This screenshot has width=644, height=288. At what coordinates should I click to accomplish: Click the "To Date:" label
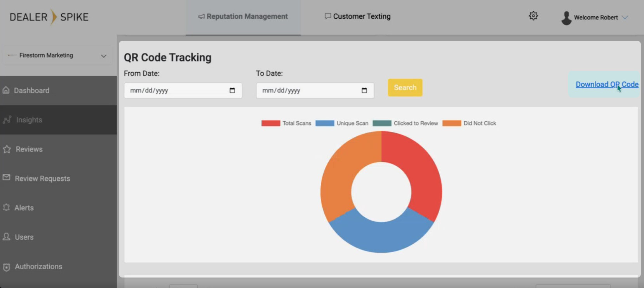270,73
